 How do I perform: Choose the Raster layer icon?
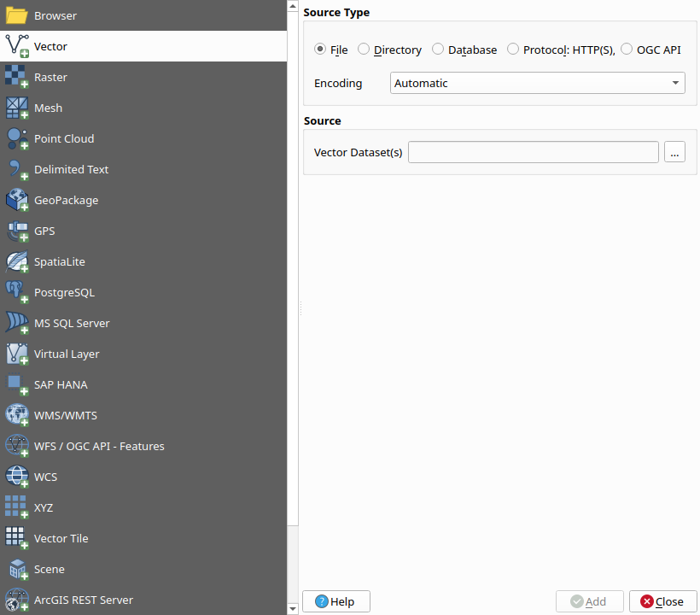pos(17,77)
